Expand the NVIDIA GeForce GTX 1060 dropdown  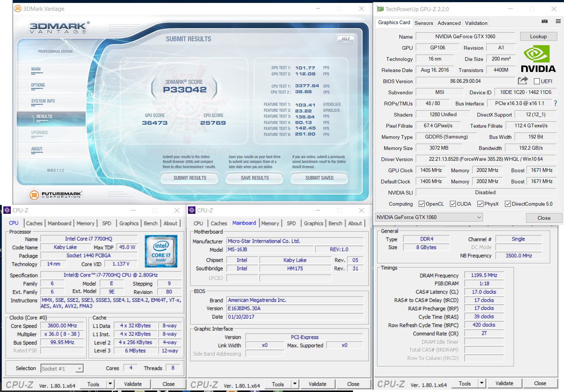[479, 217]
